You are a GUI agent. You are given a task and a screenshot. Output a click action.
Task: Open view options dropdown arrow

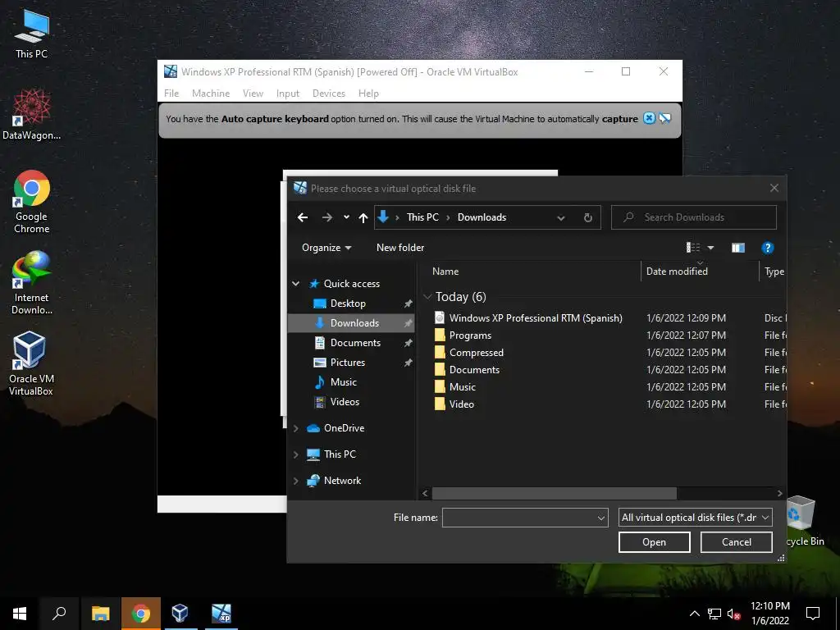click(710, 248)
